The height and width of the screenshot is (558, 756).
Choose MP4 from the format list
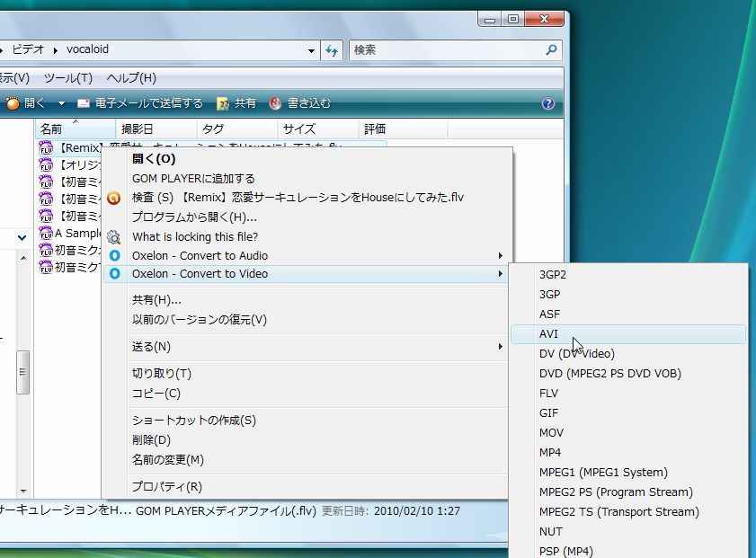tap(627, 453)
